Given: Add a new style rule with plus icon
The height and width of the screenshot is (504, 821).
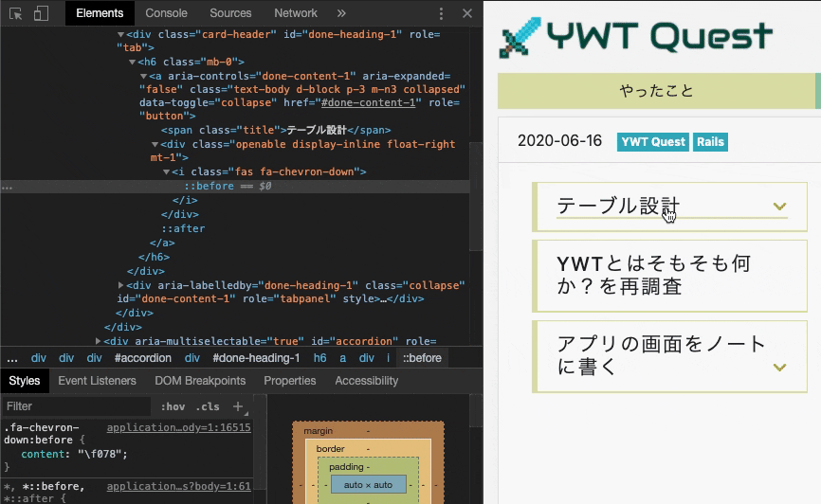Looking at the screenshot, I should tap(238, 406).
